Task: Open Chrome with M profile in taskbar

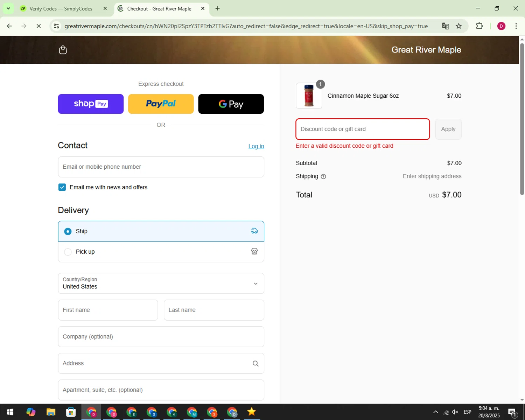Action: 192,412
